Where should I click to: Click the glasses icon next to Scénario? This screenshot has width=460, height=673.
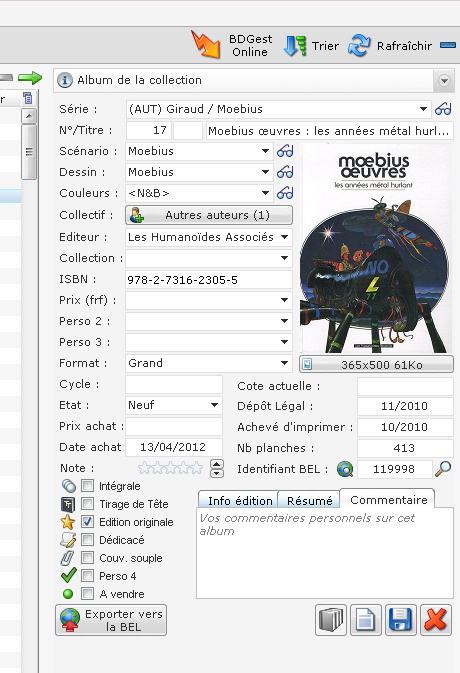(x=285, y=151)
